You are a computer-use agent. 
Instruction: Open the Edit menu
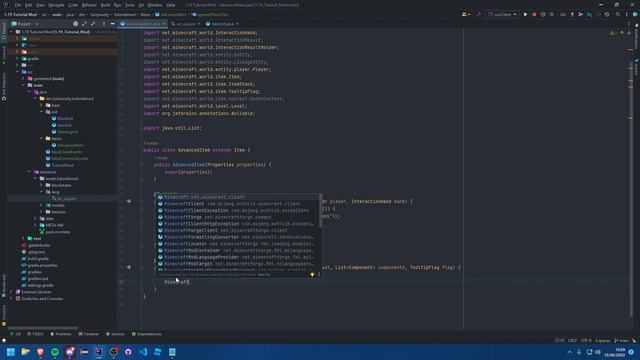click(29, 5)
